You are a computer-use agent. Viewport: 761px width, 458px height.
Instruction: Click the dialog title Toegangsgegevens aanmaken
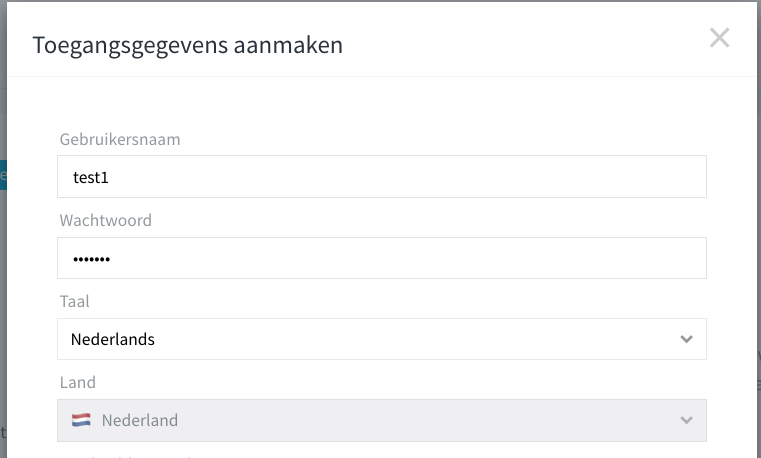click(x=187, y=45)
